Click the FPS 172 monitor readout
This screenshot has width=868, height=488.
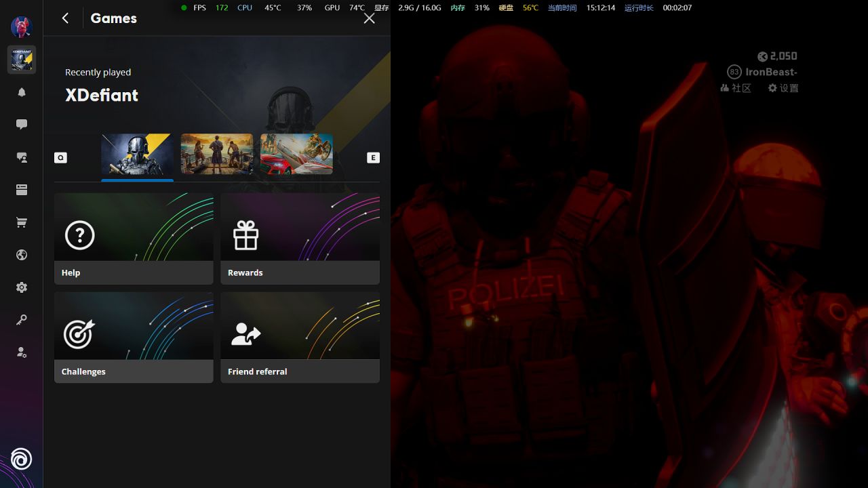pos(211,8)
